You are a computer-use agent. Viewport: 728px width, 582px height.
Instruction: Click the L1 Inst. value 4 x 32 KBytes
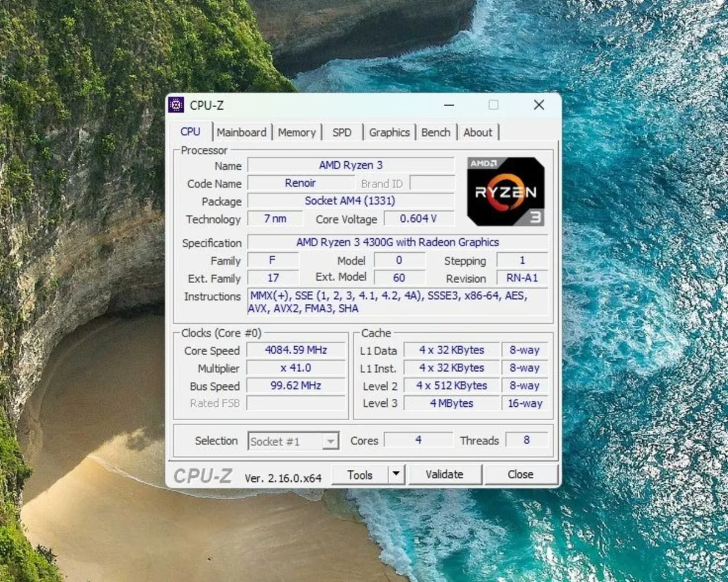coord(451,368)
